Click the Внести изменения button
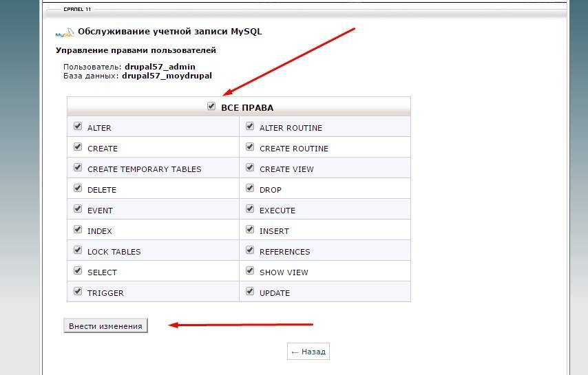Viewport: 588px width, 375px height. coord(105,326)
